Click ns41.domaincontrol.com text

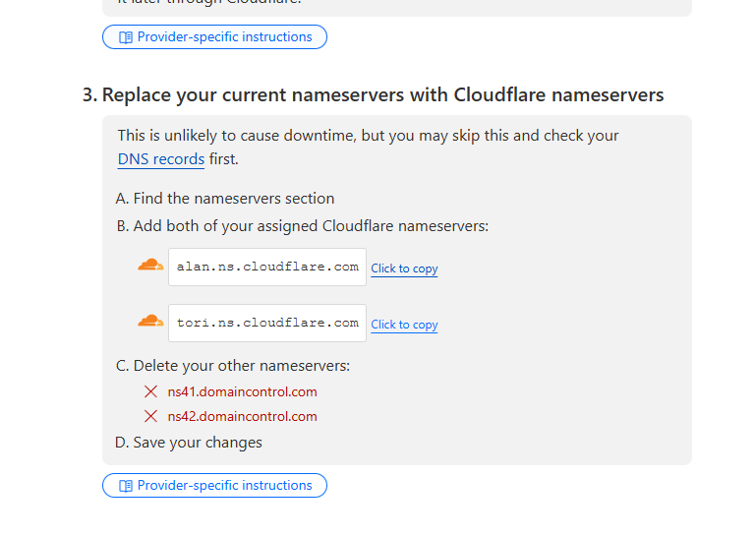point(242,391)
